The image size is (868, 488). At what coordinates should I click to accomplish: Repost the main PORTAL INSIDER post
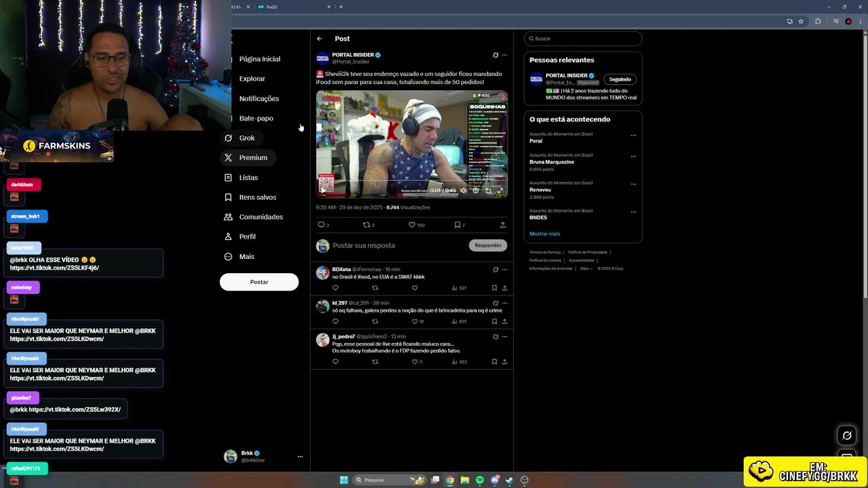click(366, 224)
